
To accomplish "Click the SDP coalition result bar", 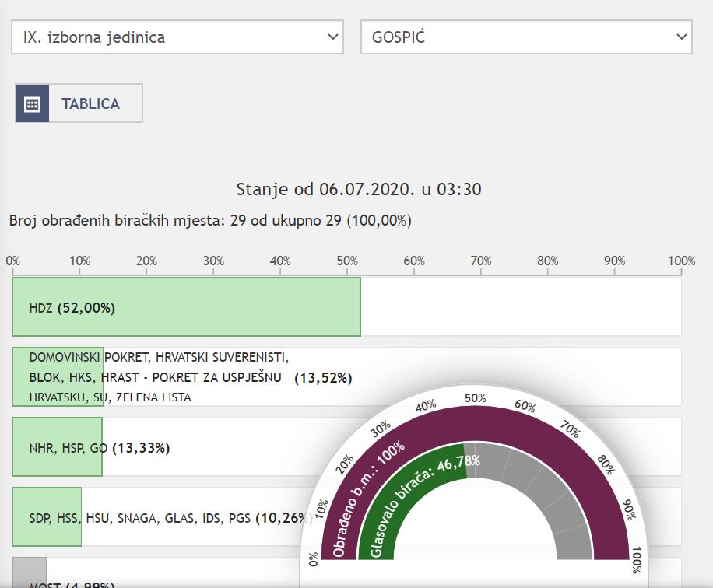I will pyautogui.click(x=47, y=516).
